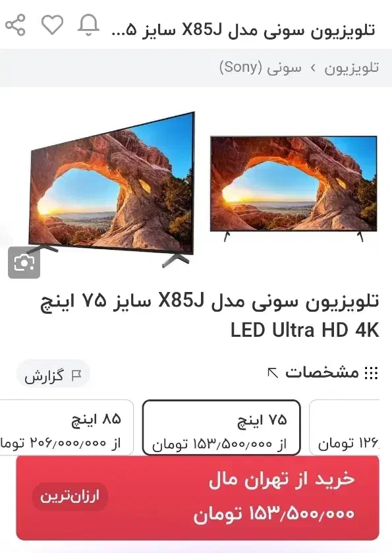Choose the partially visible ۱۲۶ تومان size option
The height and width of the screenshot is (553, 392).
pyautogui.click(x=349, y=428)
